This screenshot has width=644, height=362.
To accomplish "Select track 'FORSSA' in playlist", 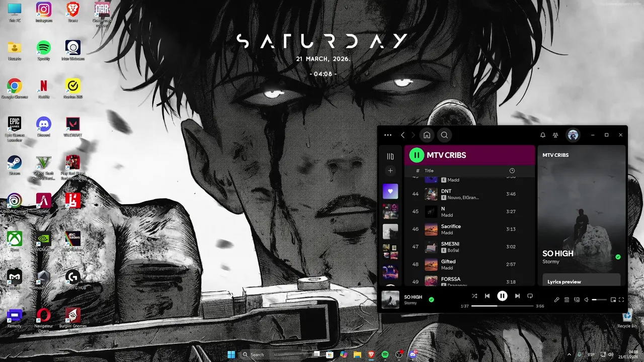I will [x=470, y=281].
